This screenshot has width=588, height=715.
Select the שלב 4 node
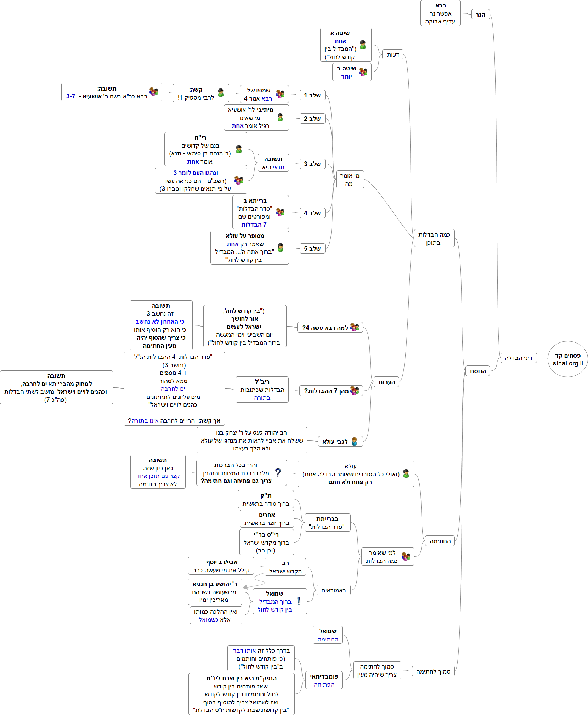click(x=312, y=213)
